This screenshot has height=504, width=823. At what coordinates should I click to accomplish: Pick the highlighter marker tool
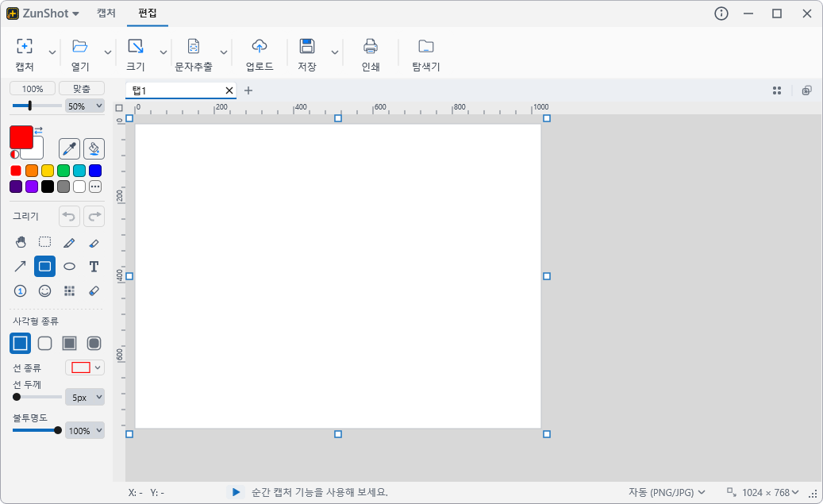(x=94, y=242)
